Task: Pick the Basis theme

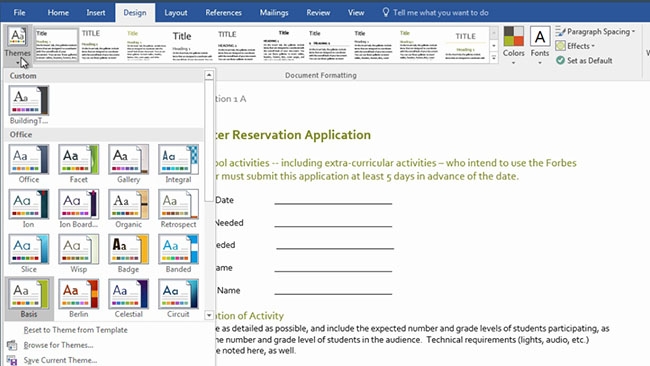Action: (x=29, y=298)
